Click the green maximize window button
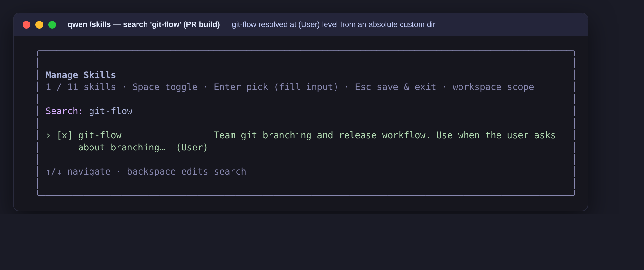The width and height of the screenshot is (644, 270). tap(52, 25)
